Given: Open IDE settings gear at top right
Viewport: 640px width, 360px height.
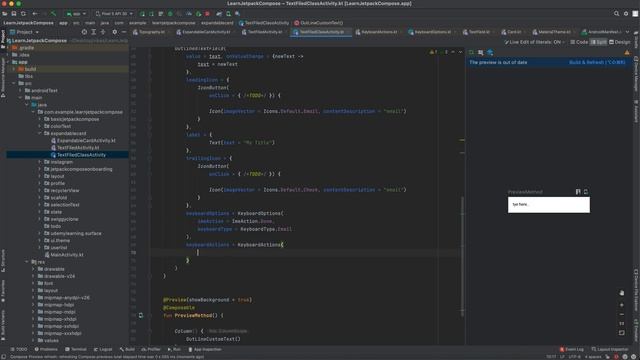Looking at the screenshot, I should [626, 14].
